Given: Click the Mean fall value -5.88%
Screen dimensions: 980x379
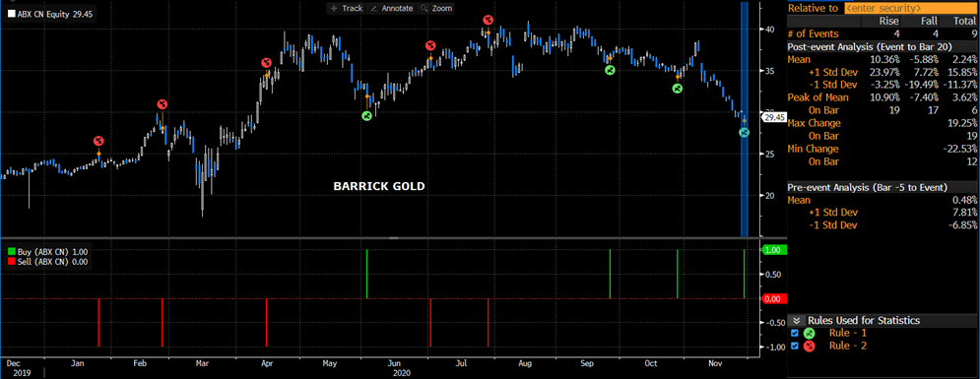Looking at the screenshot, I should pos(925,59).
